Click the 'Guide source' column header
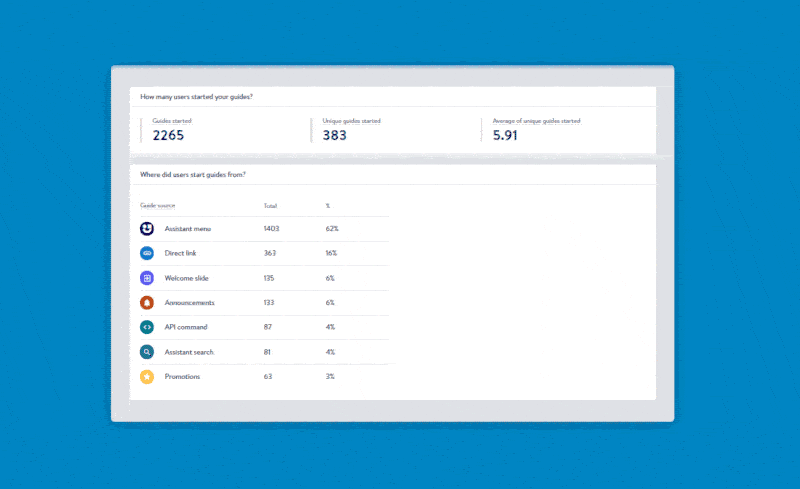Image resolution: width=800 pixels, height=489 pixels. coord(158,206)
